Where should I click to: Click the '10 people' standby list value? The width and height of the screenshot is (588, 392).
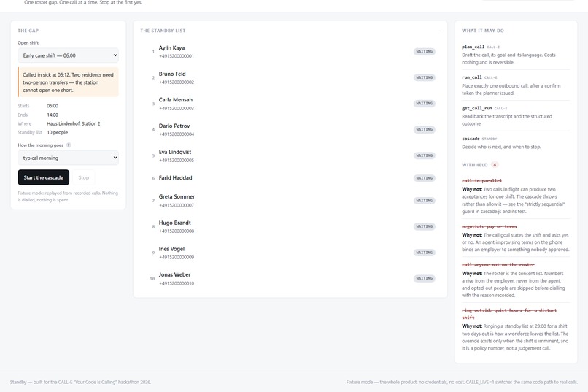58,132
